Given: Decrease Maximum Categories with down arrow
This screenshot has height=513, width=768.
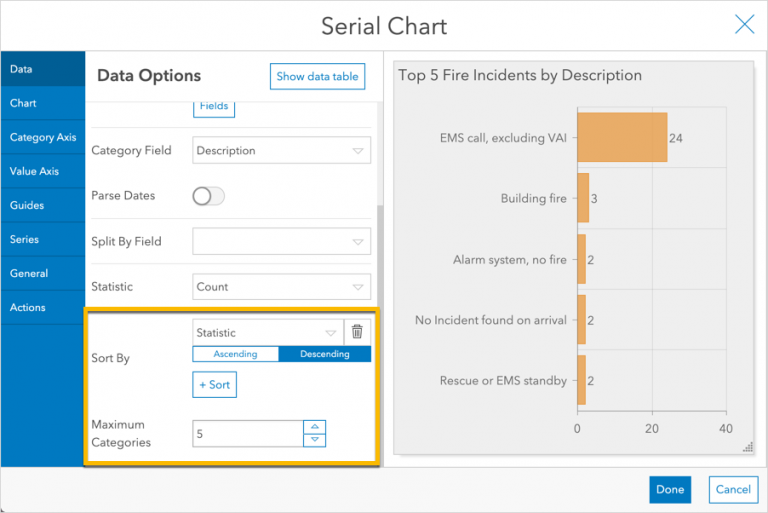Looking at the screenshot, I should pos(315,440).
